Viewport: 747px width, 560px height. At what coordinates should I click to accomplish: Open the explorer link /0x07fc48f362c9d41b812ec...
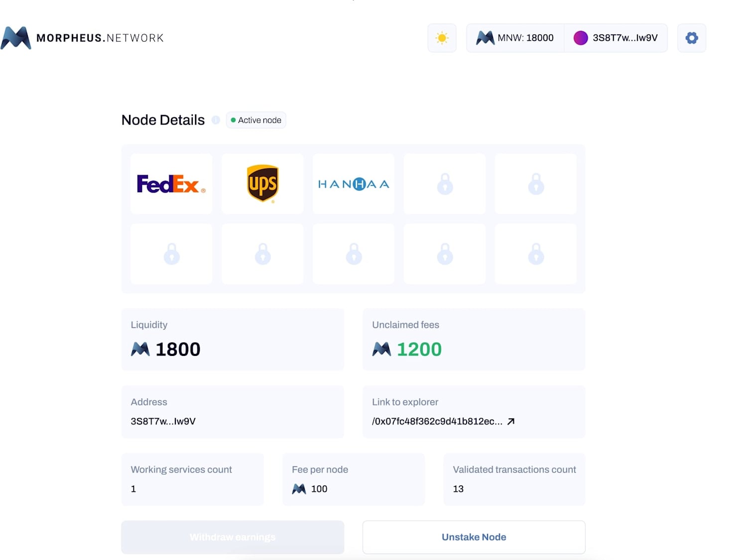click(x=437, y=421)
